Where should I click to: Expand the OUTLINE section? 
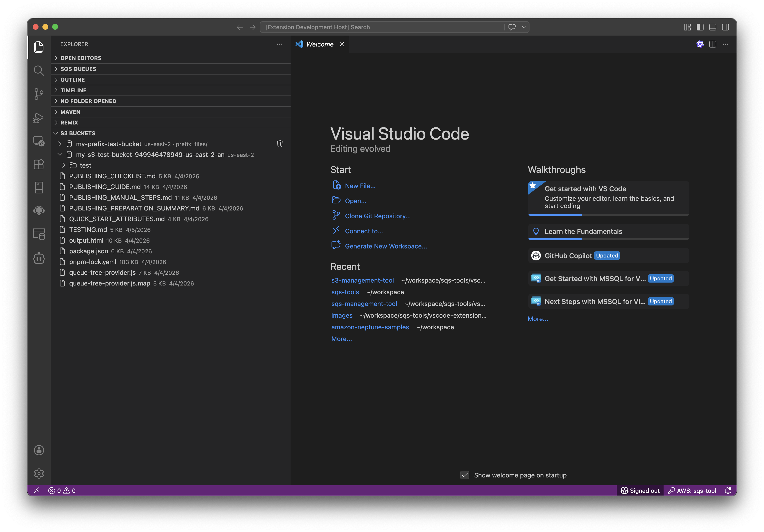(x=171, y=79)
